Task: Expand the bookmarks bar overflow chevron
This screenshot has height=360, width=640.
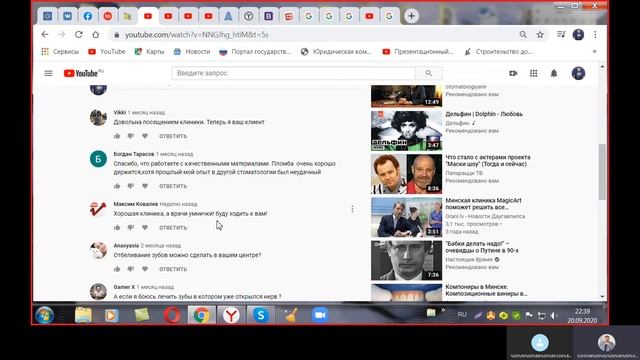Action: (594, 51)
